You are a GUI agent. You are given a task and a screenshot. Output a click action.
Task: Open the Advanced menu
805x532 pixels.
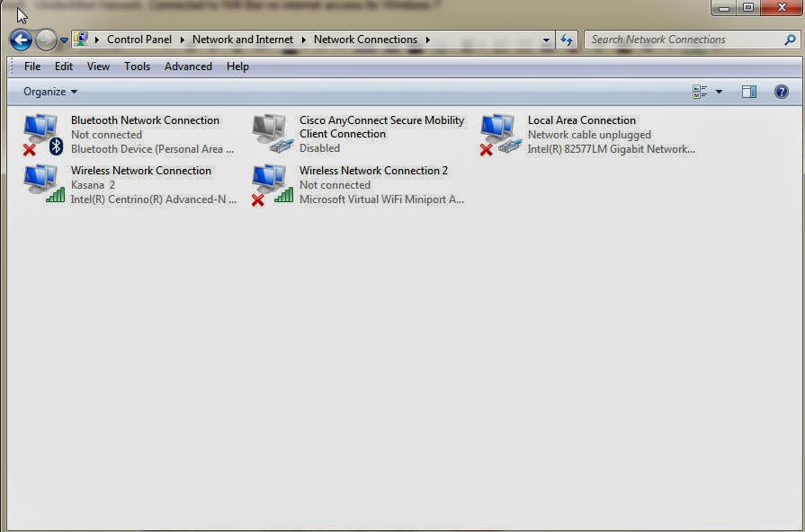[x=188, y=66]
